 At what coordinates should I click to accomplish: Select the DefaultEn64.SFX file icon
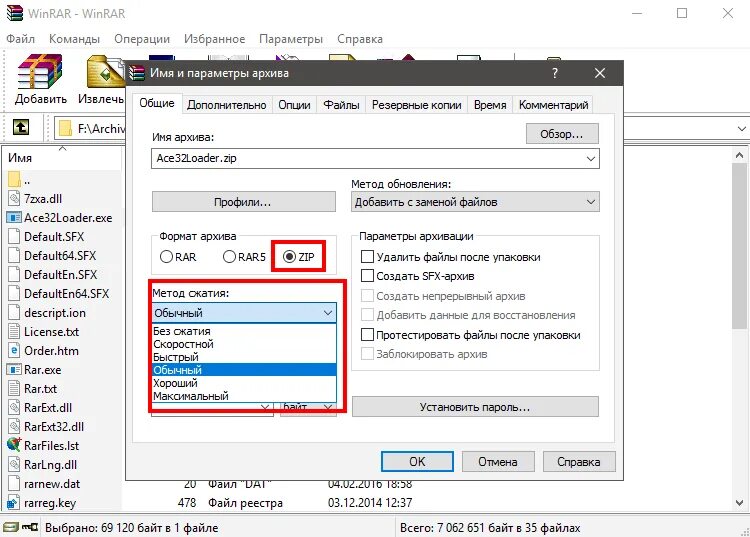pos(14,294)
